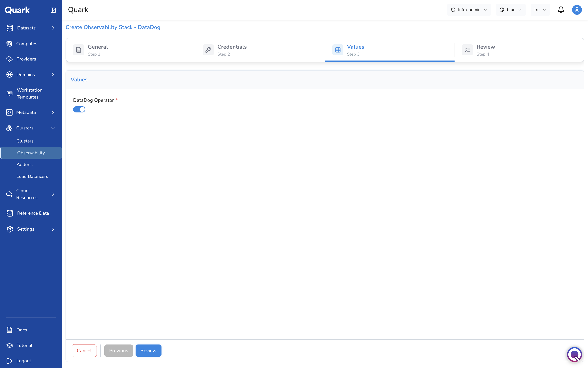Screen dimensions: 588x368
Task: Click the Clusters boxes icon
Action: pyautogui.click(x=9, y=128)
